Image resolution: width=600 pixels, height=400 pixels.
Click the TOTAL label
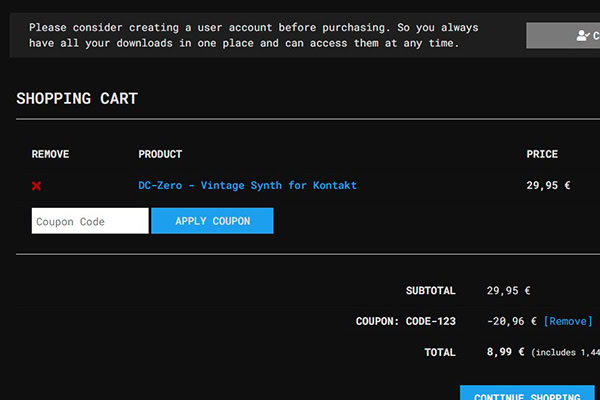pyautogui.click(x=440, y=352)
